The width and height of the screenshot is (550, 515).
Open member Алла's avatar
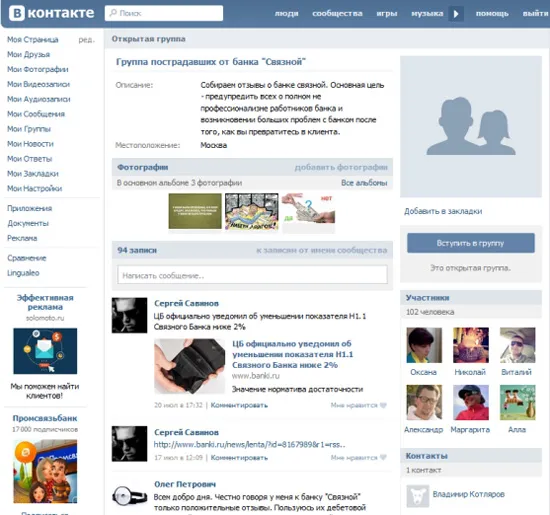517,402
